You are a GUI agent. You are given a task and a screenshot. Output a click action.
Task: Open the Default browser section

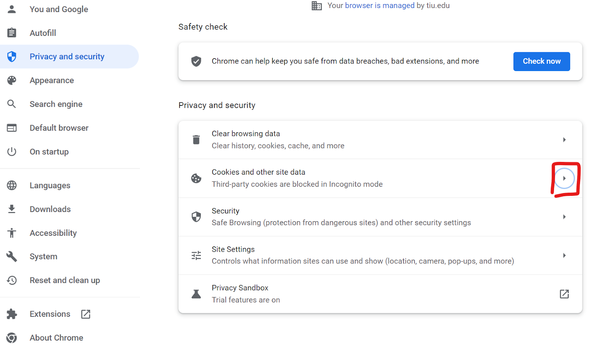(59, 128)
